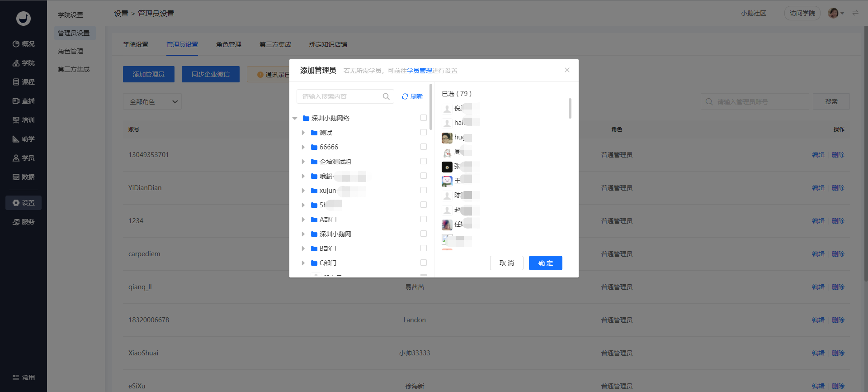
Task: Switch to the 第三方集成 tab
Action: (275, 44)
